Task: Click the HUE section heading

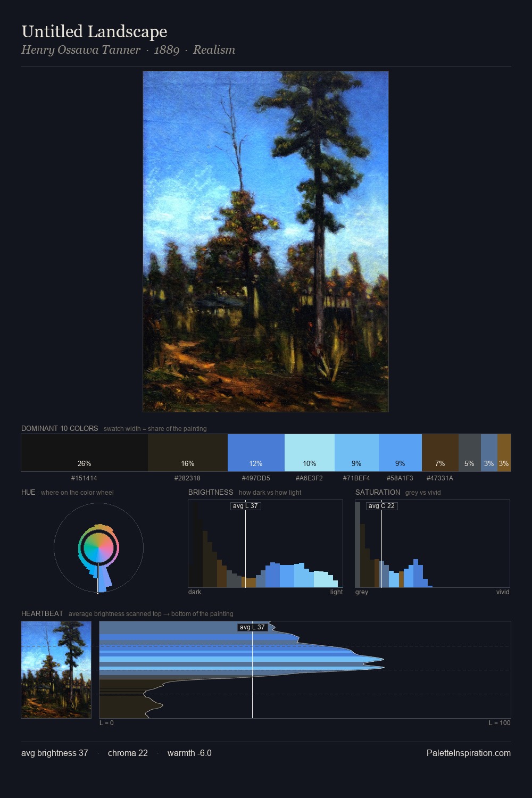Action: (x=28, y=492)
